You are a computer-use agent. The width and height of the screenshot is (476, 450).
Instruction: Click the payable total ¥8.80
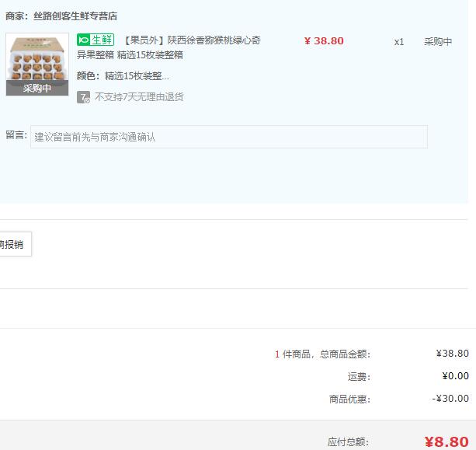point(446,441)
